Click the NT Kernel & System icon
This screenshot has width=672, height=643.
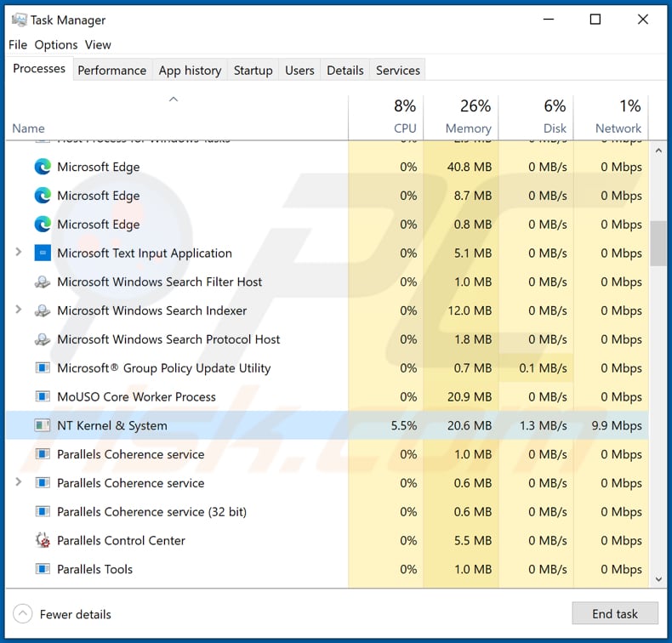43,425
